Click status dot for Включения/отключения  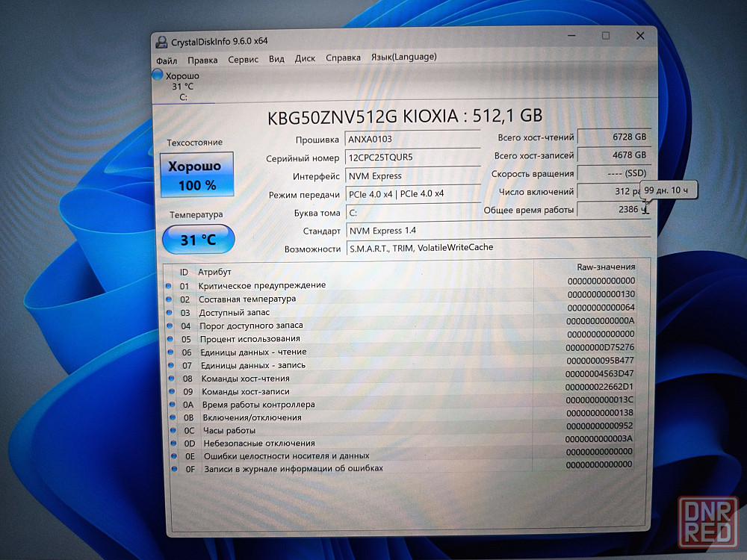click(173, 417)
